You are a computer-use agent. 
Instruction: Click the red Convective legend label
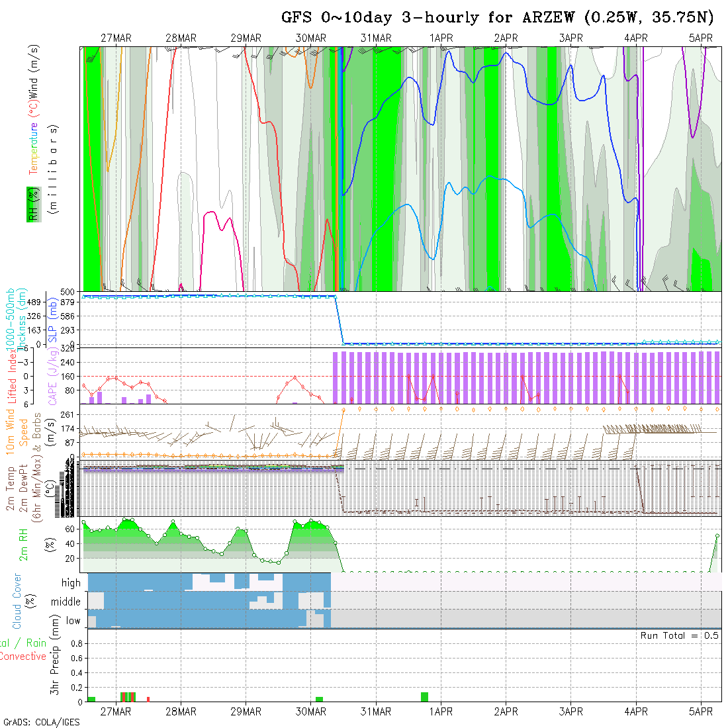tap(23, 657)
